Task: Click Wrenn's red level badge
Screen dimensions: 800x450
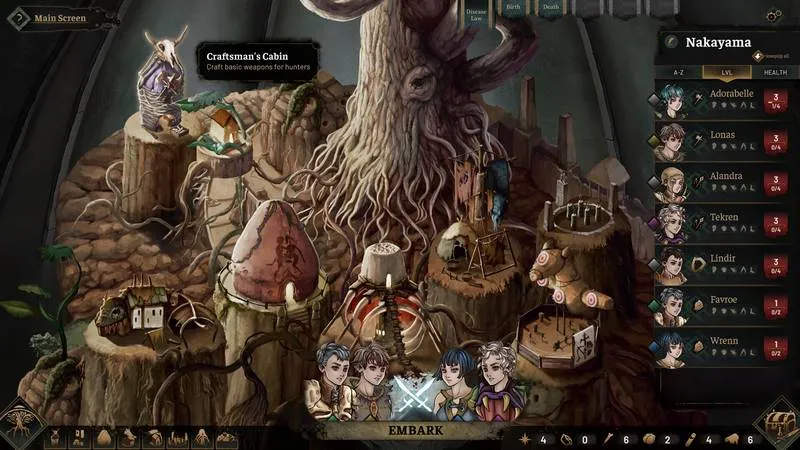Action: (775, 347)
